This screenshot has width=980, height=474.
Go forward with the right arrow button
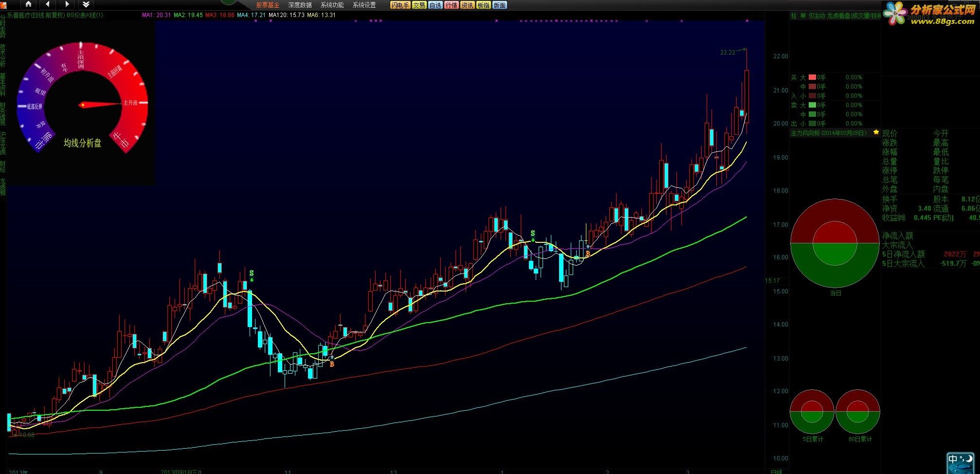point(67,4)
